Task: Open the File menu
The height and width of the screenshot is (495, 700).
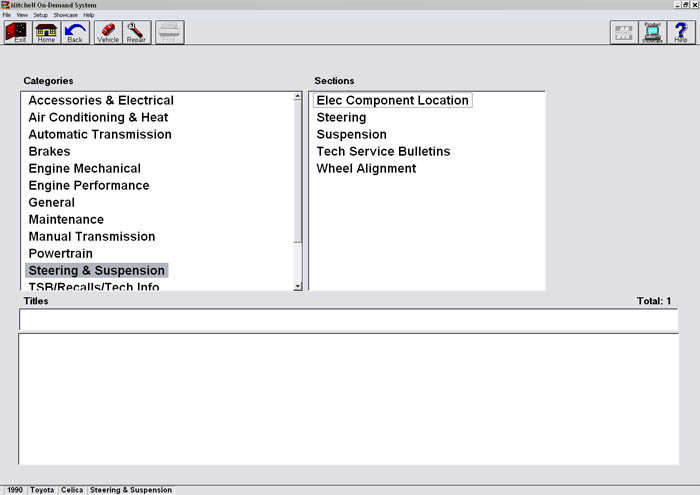Action: coord(7,15)
